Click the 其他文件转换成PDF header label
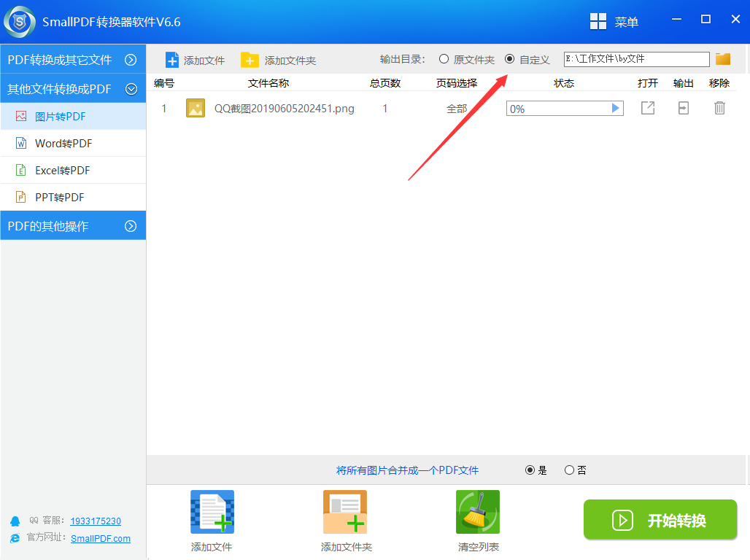This screenshot has width=750, height=560. (x=59, y=89)
